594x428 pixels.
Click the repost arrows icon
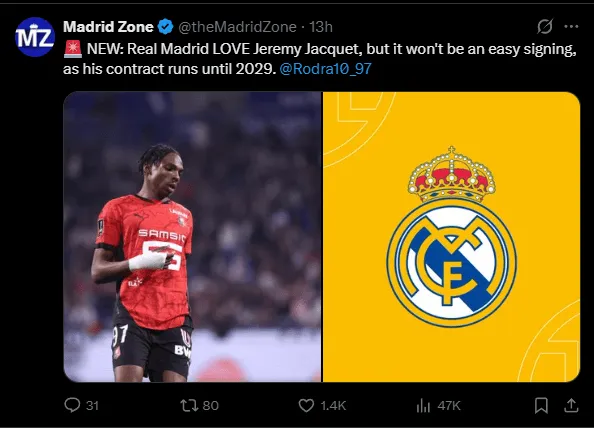[189, 405]
